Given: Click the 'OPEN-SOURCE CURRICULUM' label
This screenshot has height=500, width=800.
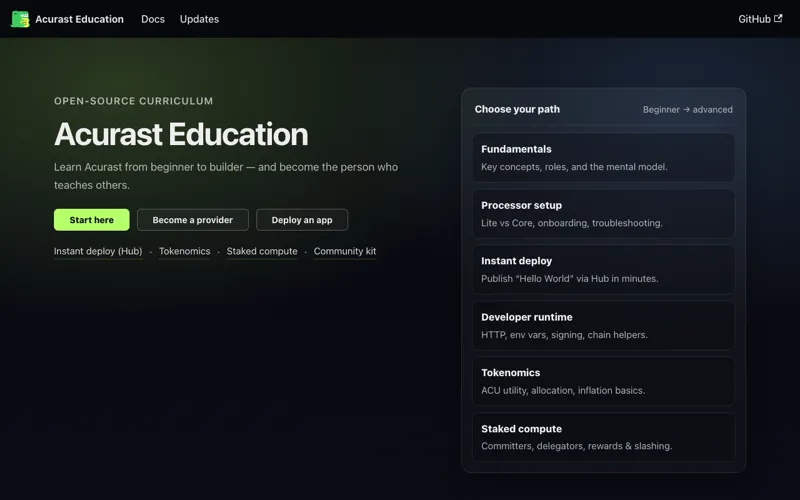Looking at the screenshot, I should coord(134,101).
